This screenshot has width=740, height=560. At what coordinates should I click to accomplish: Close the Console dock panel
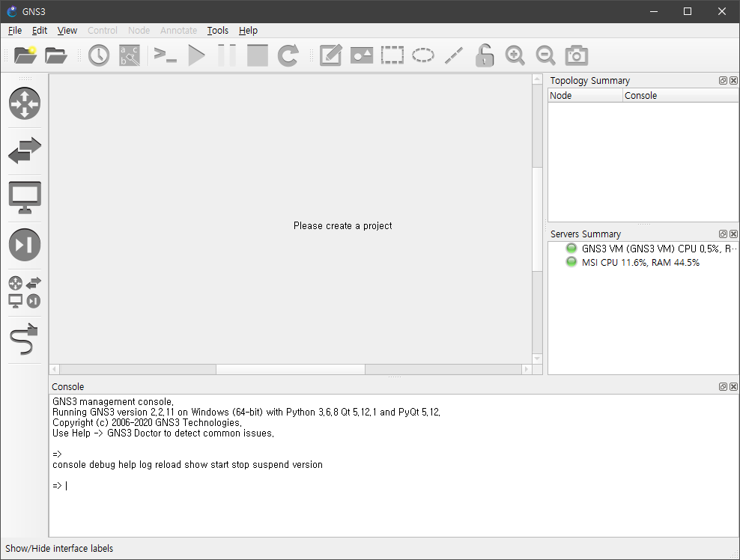pyautogui.click(x=733, y=387)
